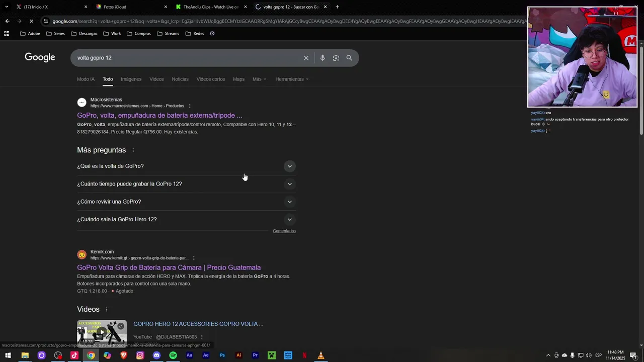Open the options dots beside Más preguntas

[133, 150]
